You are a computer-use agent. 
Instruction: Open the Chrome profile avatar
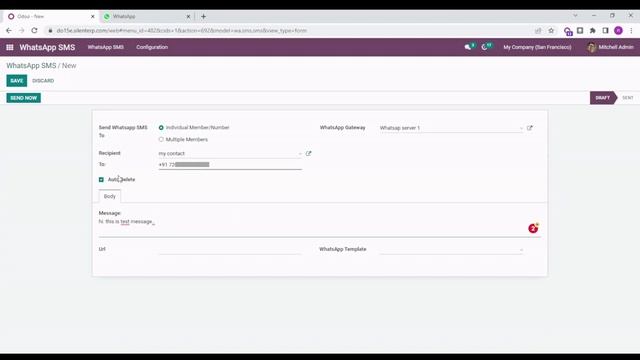tap(618, 31)
